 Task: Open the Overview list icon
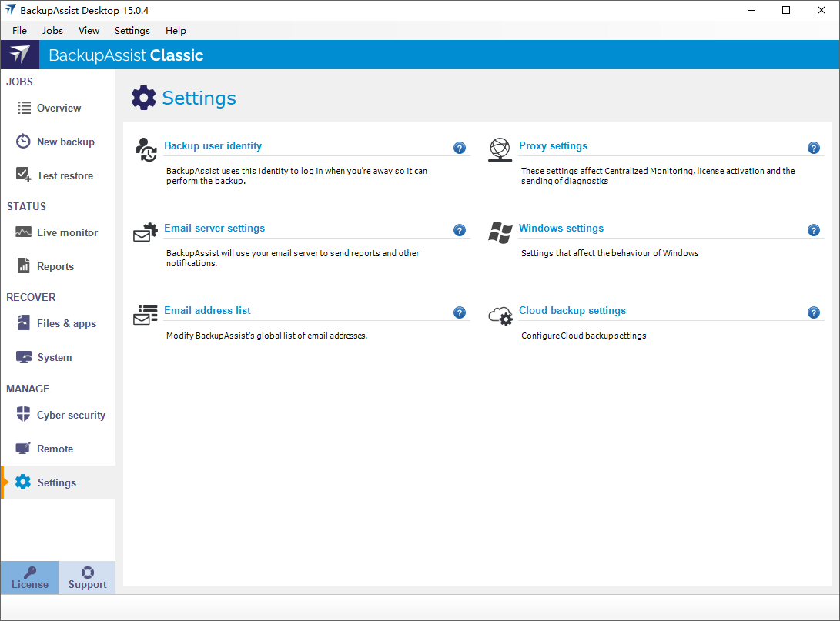pyautogui.click(x=24, y=108)
